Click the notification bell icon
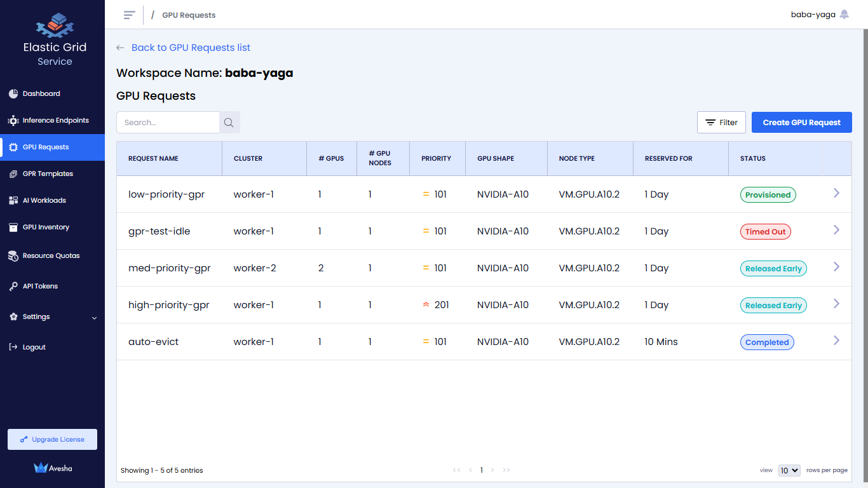This screenshot has width=868, height=488. pos(844,14)
